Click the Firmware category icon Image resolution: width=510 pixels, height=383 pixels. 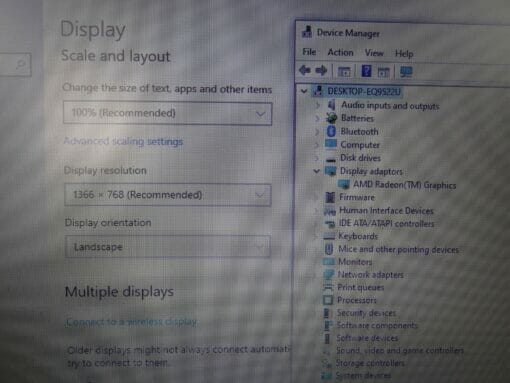(x=330, y=197)
